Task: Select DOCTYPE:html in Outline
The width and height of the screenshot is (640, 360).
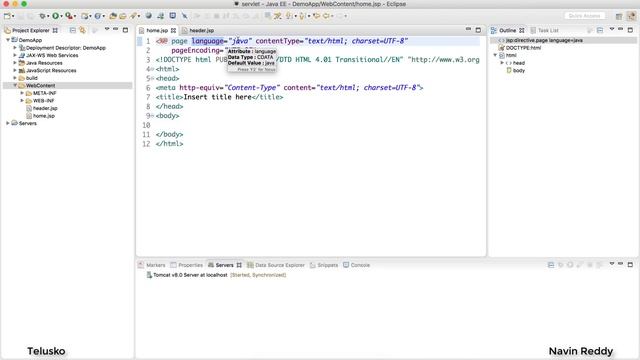Action: [523, 48]
